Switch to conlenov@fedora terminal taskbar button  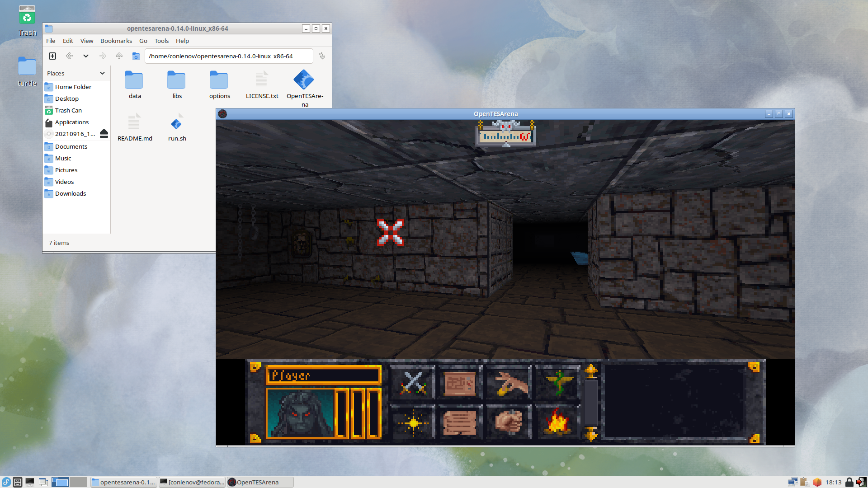coord(192,482)
